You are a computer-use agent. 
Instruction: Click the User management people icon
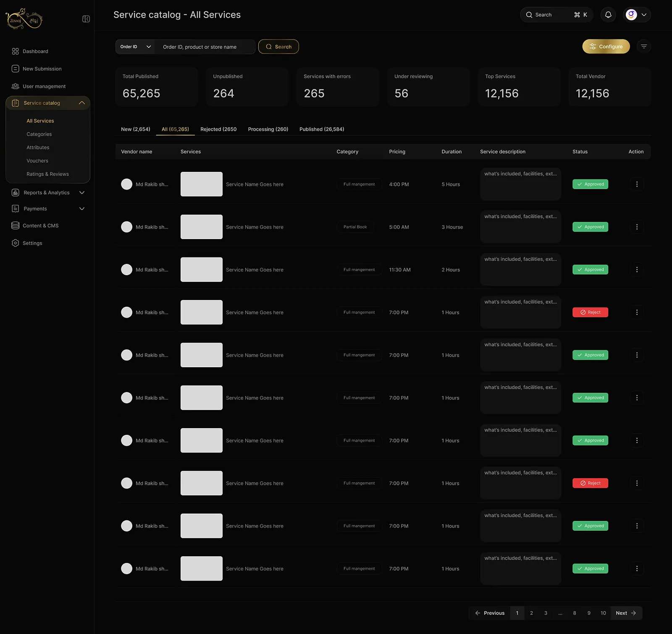coord(16,86)
